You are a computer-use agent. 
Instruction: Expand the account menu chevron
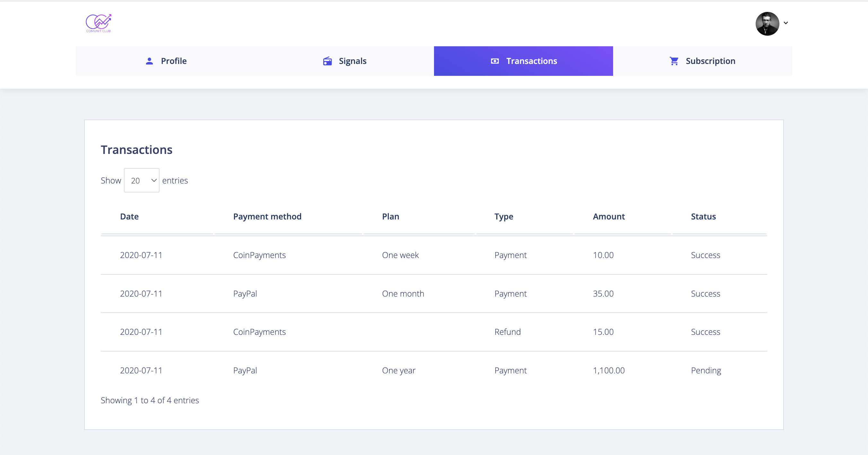click(786, 23)
